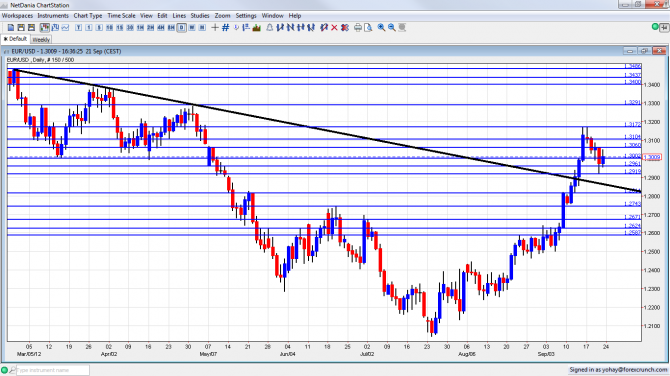The image size is (670, 376).
Task: Switch to tick (T) time scale
Action: point(78,27)
